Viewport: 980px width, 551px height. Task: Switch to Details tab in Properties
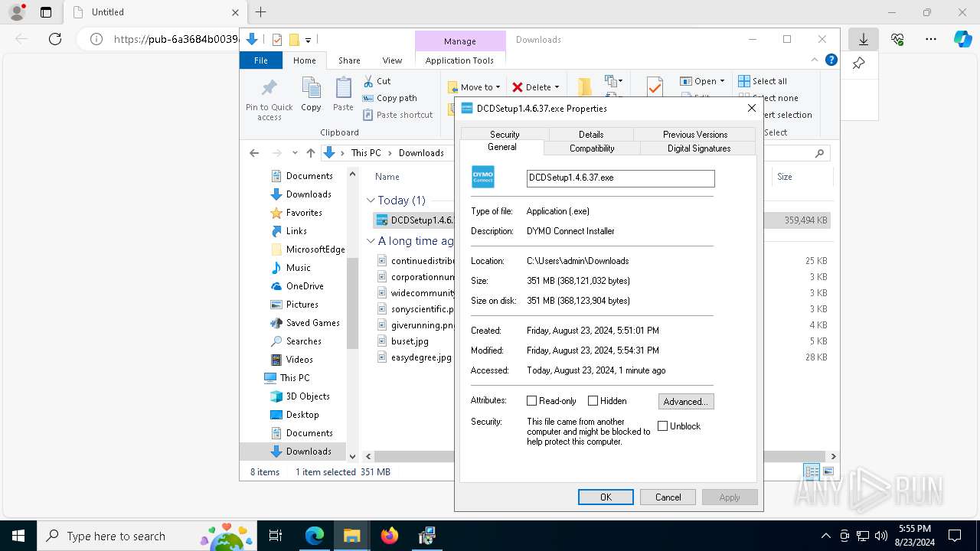tap(591, 134)
